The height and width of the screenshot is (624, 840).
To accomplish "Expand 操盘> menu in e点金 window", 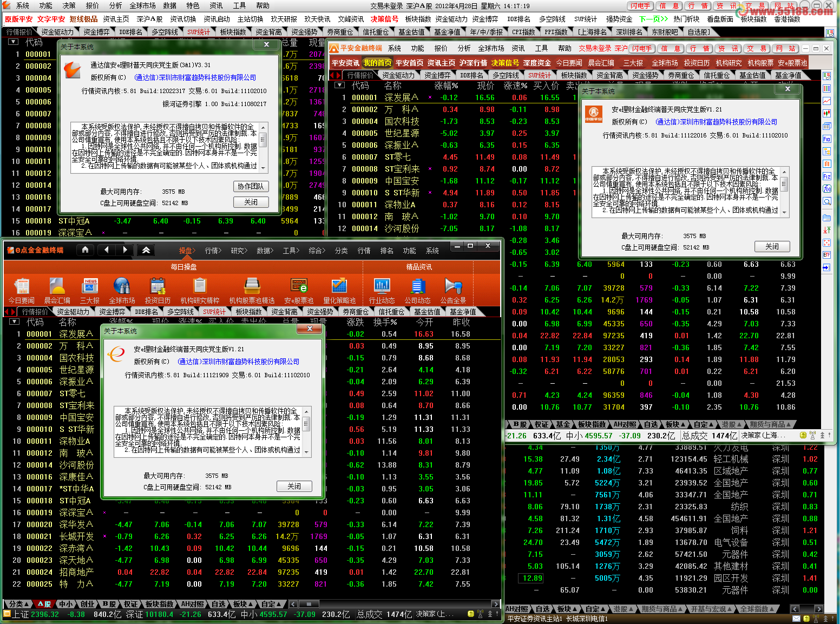I will click(x=187, y=251).
